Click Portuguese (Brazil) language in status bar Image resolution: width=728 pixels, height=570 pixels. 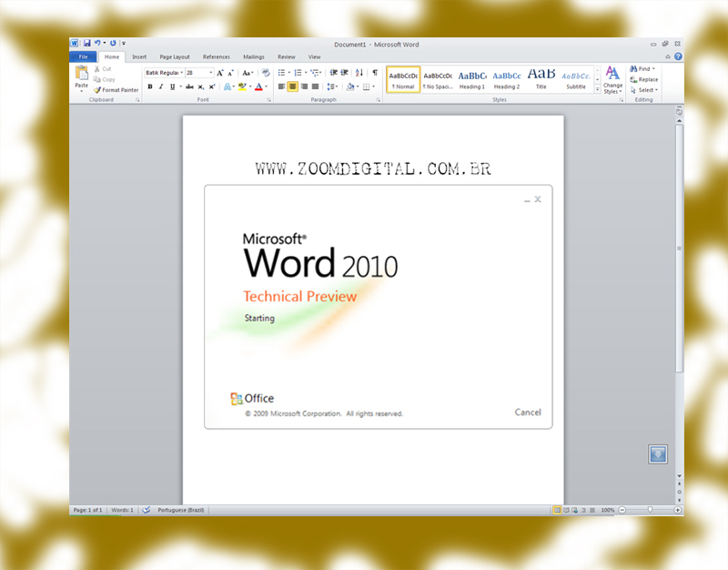pos(180,510)
